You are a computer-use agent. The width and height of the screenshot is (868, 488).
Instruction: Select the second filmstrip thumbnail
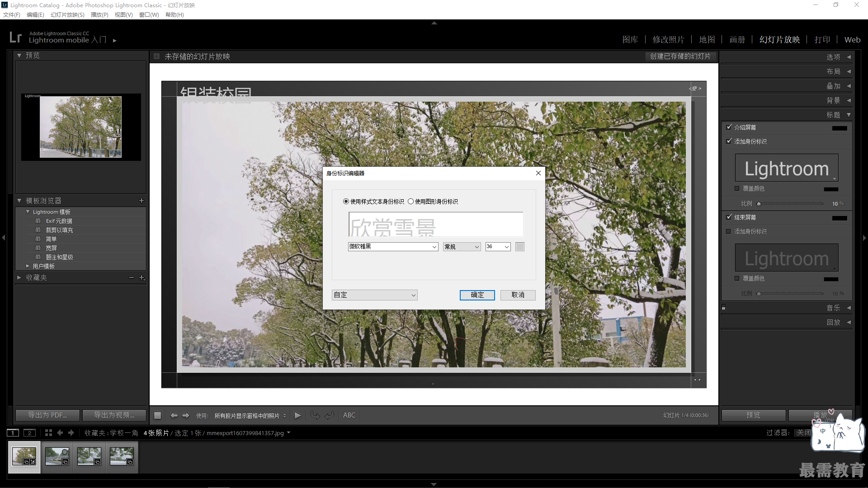(x=57, y=456)
